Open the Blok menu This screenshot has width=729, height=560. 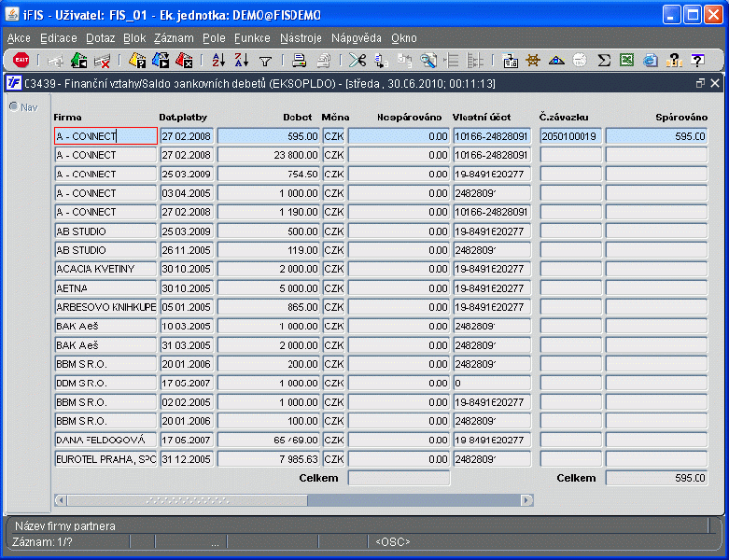(134, 38)
